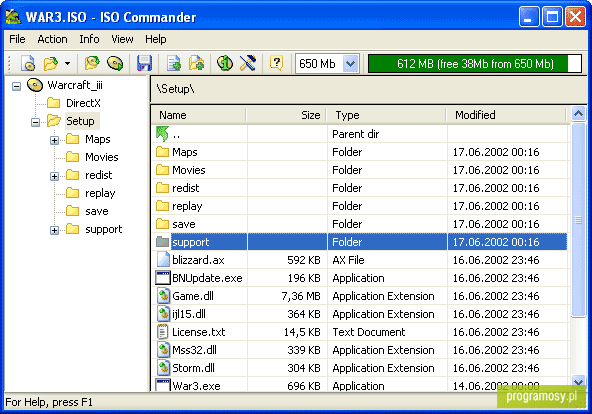Viewport: 592px width, 414px height.
Task: Click the file list scroll down arrow
Action: point(578,382)
